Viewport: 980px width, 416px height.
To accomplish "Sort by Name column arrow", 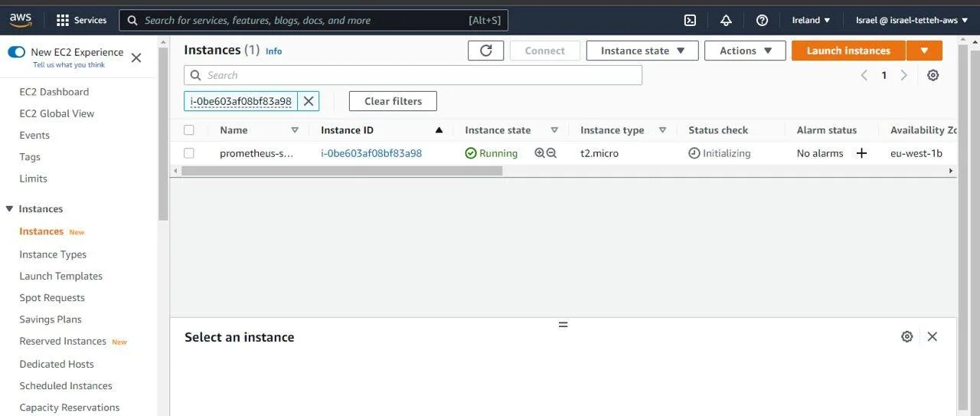I will 295,130.
